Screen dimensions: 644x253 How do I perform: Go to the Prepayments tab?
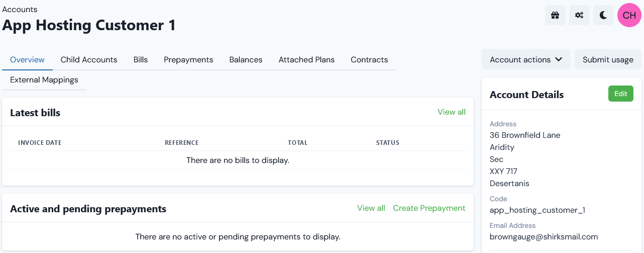188,59
